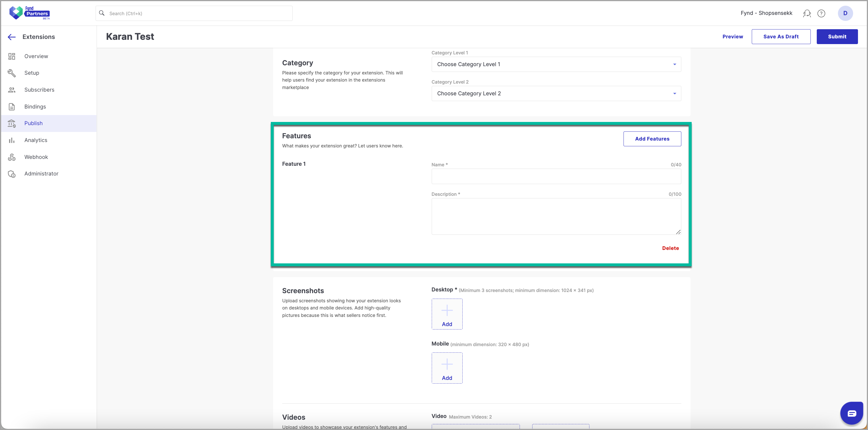The width and height of the screenshot is (868, 430).
Task: Click the Add Features button
Action: pyautogui.click(x=652, y=139)
